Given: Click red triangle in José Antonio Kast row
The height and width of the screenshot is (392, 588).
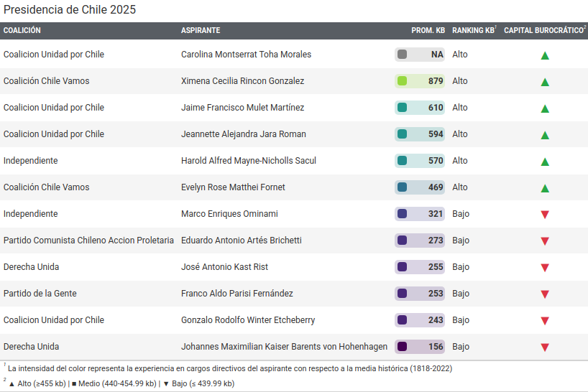Looking at the screenshot, I should pyautogui.click(x=545, y=268).
